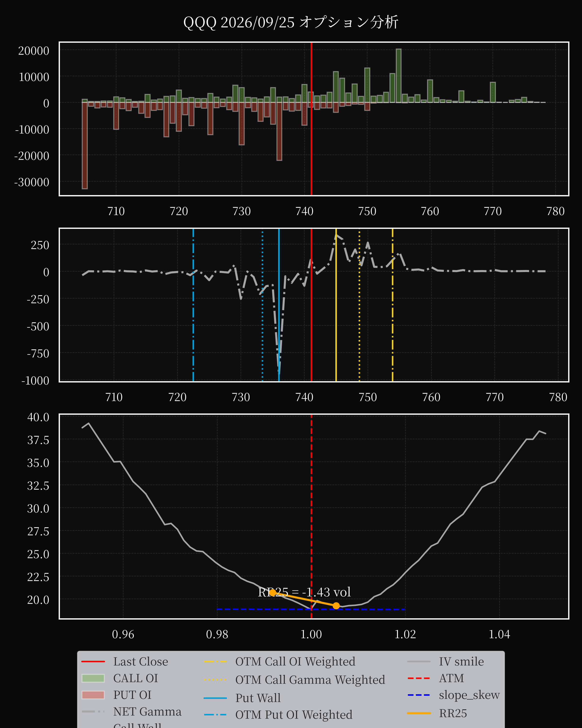Viewport: 582px width, 728px height.
Task: Click the "1.00" x-axis label of the smile chart
Action: click(x=311, y=635)
